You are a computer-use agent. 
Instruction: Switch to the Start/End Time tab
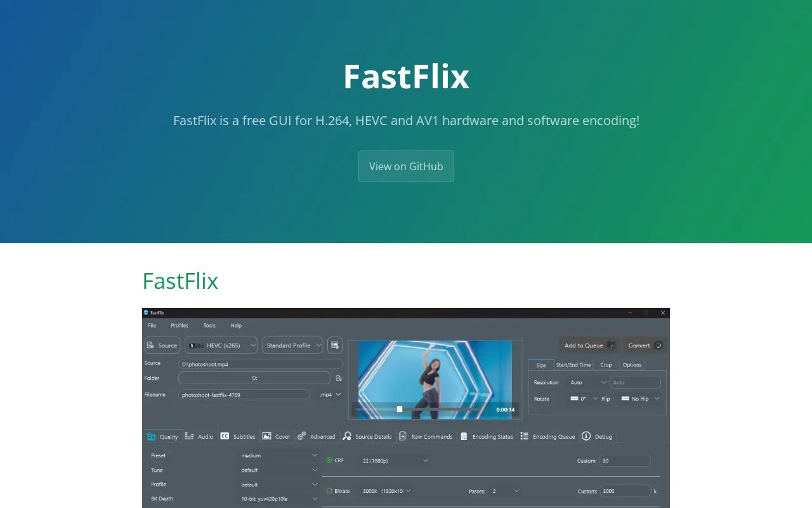click(573, 364)
